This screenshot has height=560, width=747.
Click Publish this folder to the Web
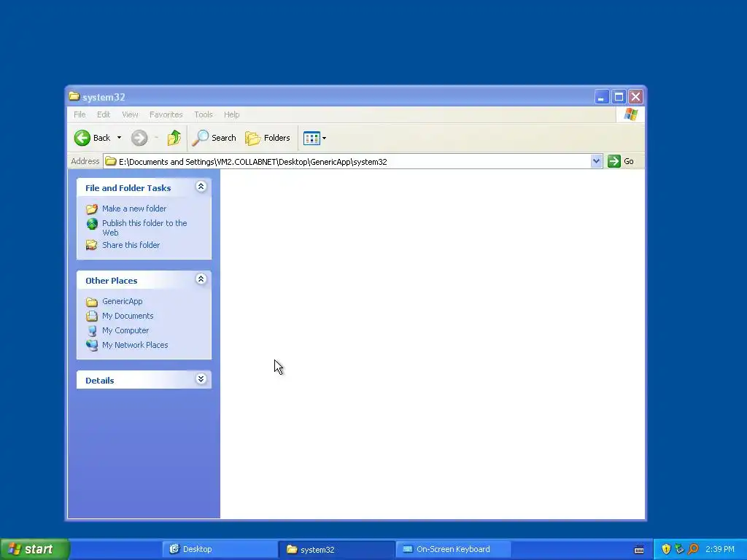click(x=144, y=227)
